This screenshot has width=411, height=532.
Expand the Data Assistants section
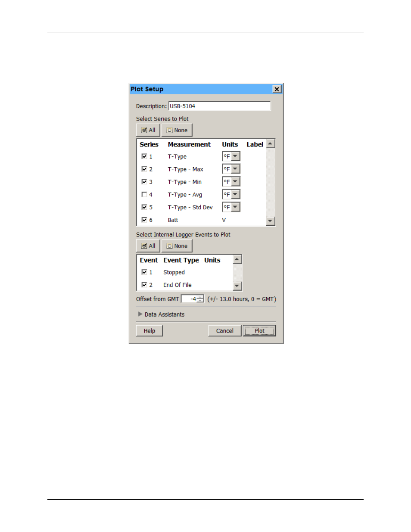point(140,314)
